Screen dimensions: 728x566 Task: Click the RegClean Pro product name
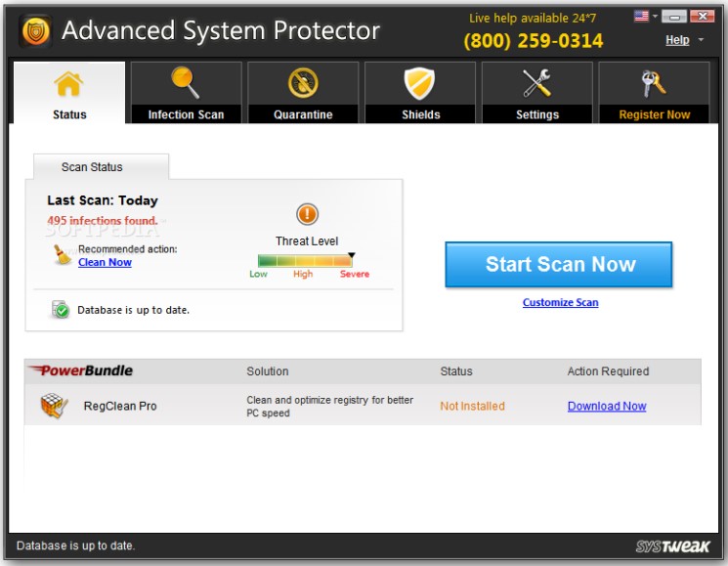point(120,406)
